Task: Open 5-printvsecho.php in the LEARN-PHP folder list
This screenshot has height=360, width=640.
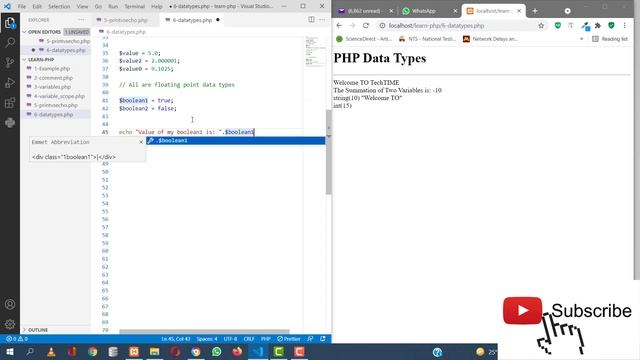Action: (56, 105)
